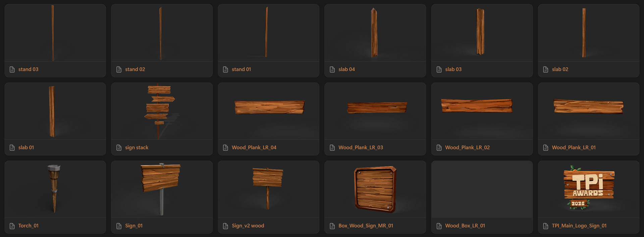Select the slab 01 plank thumbnail
The height and width of the screenshot is (237, 644).
pos(55,111)
